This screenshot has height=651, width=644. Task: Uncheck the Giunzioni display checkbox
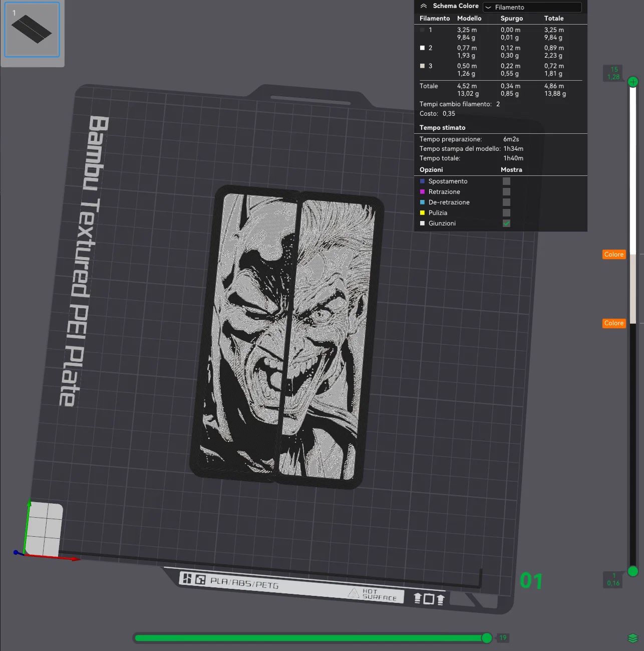coord(506,224)
